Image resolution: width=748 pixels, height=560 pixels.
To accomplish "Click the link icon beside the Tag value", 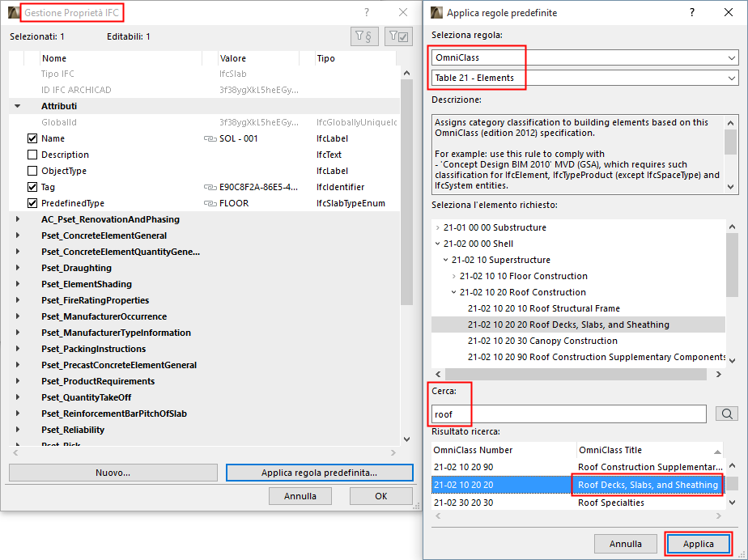I will pyautogui.click(x=210, y=187).
